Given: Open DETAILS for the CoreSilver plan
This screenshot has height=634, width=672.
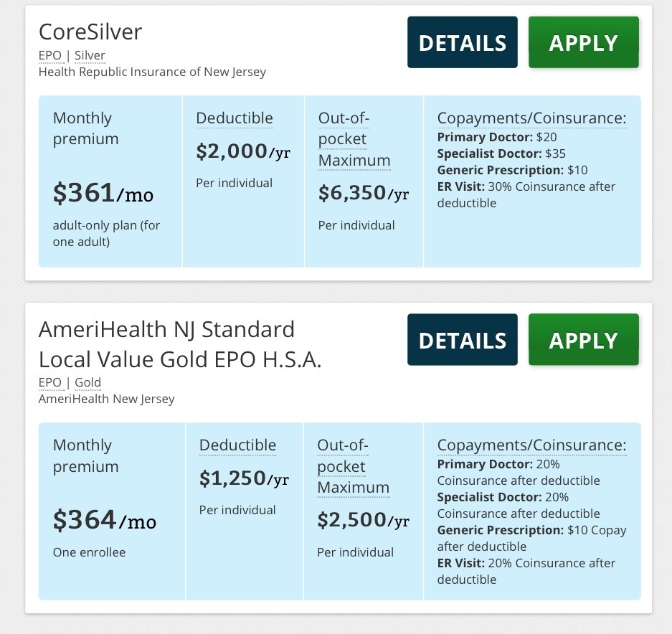Looking at the screenshot, I should pos(462,43).
